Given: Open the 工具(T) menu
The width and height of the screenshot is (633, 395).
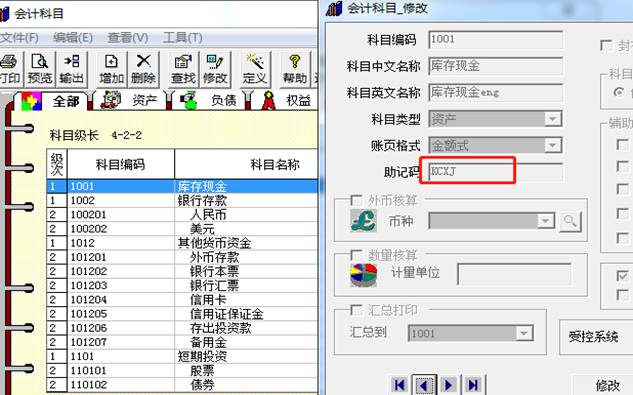Looking at the screenshot, I should click(182, 38).
